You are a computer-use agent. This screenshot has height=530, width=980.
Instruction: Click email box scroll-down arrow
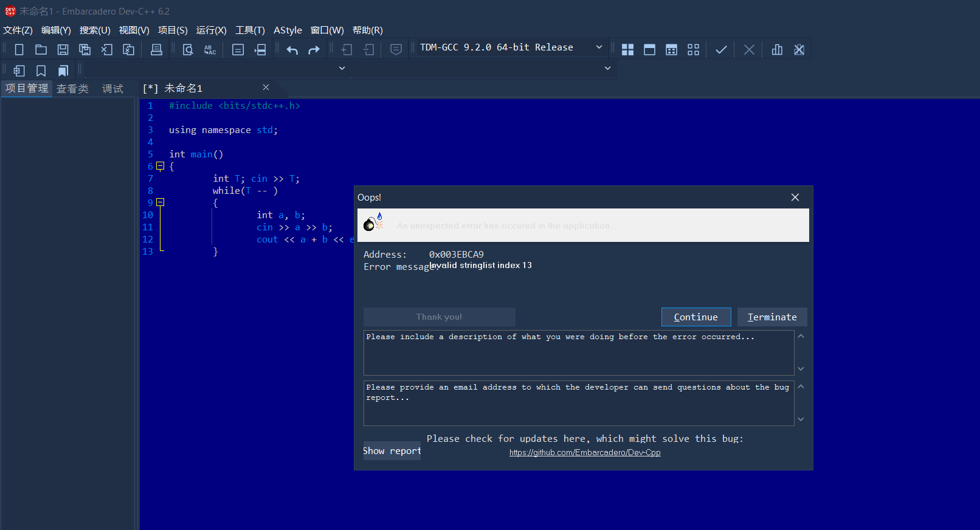[x=801, y=419]
